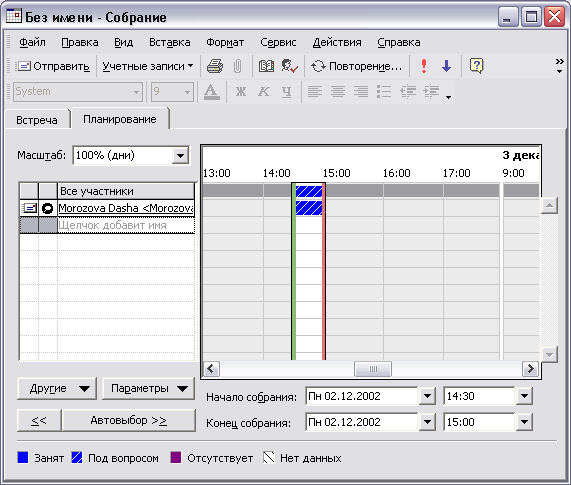Click the 'Щелчок добавит имя' attendee field
Image resolution: width=571 pixels, height=485 pixels.
[126, 225]
